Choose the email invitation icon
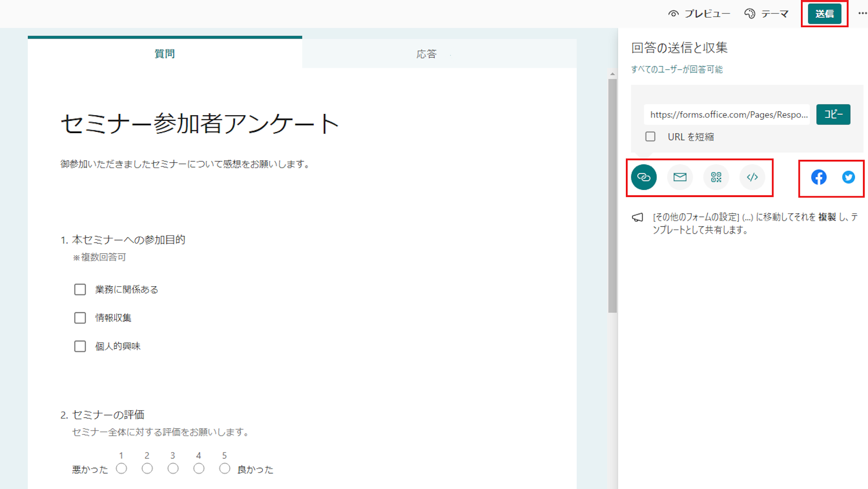868x489 pixels. click(x=680, y=177)
